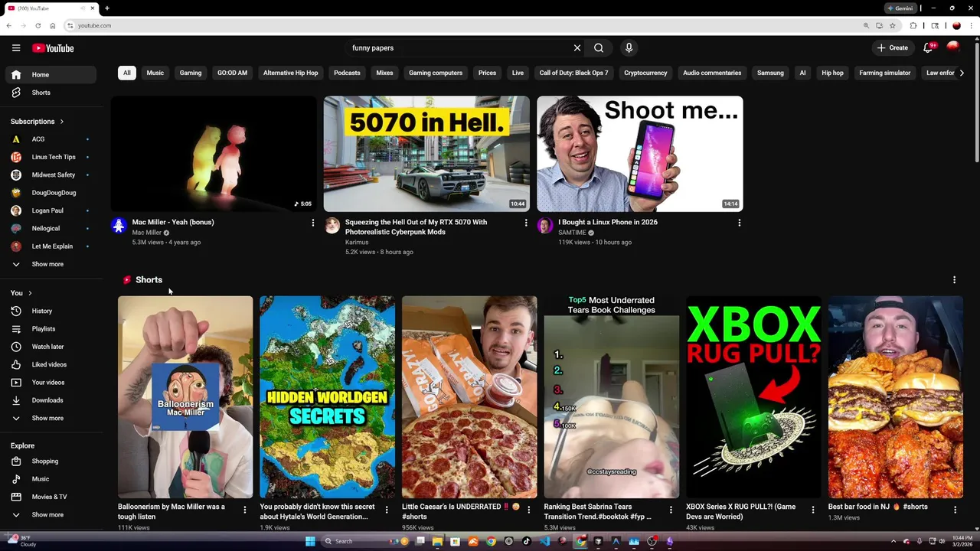Open the notifications bell

coord(928,47)
